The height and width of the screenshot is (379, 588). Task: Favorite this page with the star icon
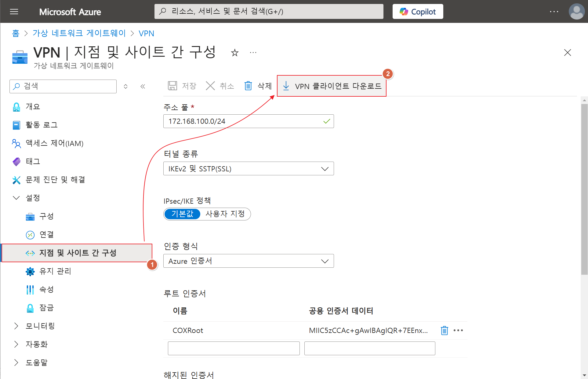point(234,53)
